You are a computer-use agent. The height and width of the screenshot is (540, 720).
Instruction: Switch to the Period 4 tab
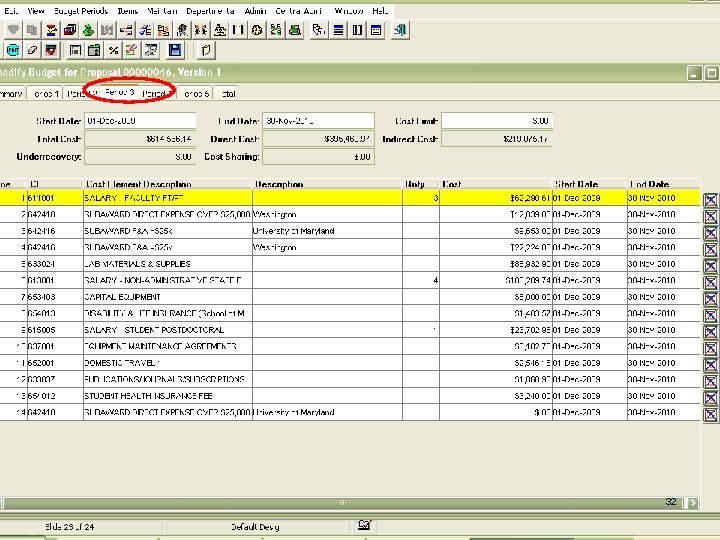point(155,93)
